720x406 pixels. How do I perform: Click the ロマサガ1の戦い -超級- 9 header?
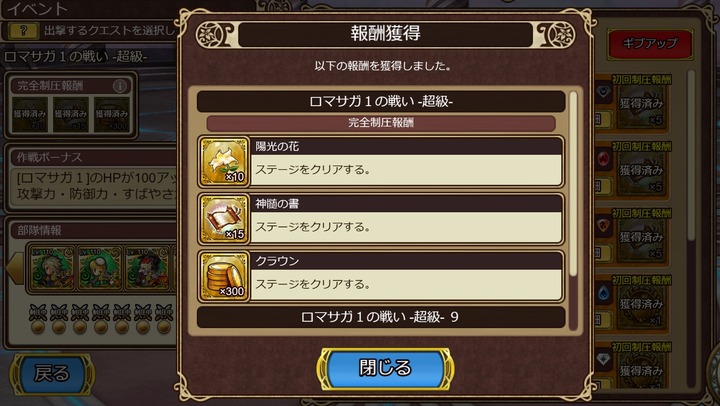tap(381, 317)
